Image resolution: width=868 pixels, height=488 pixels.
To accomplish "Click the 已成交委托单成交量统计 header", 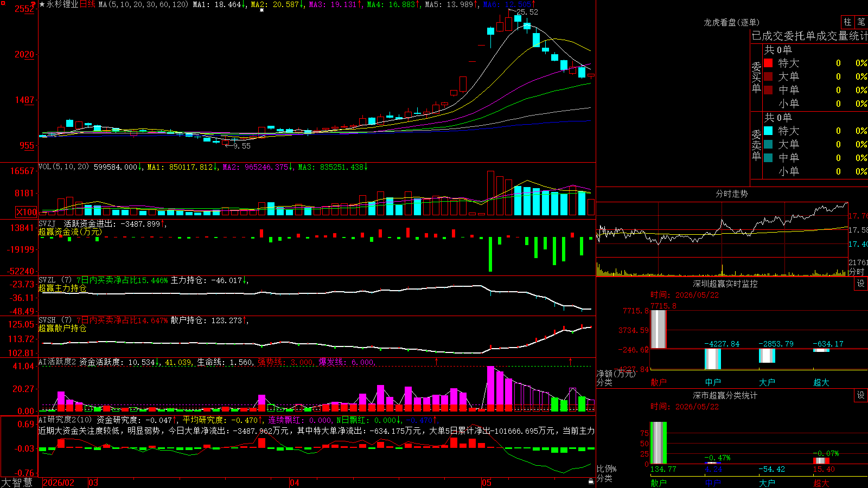I will tap(809, 36).
